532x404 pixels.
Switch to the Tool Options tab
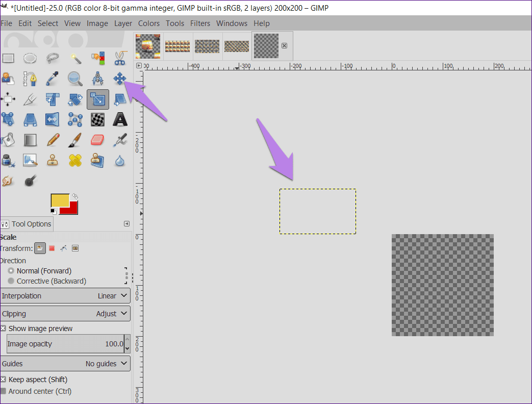(27, 224)
